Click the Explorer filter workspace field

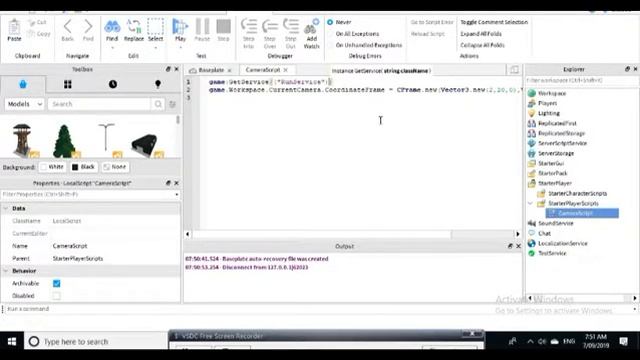581,80
